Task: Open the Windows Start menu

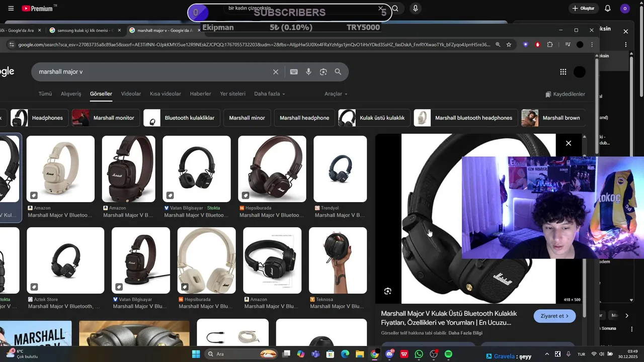Action: [x=196, y=354]
